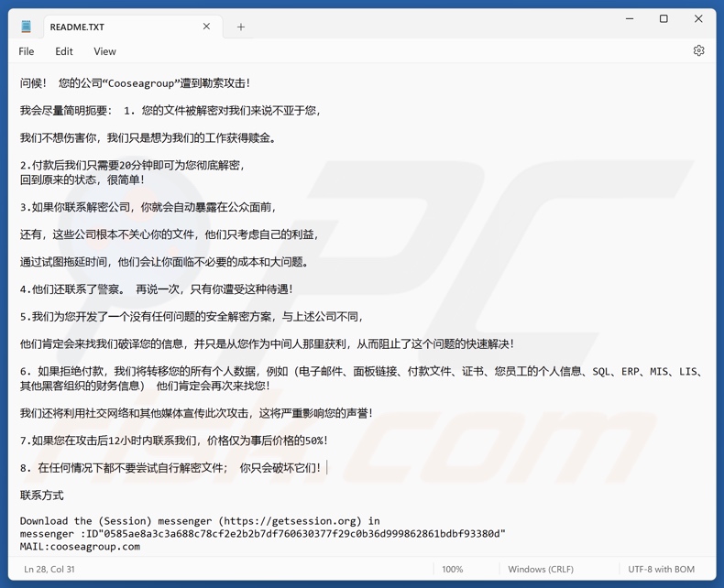Open the File menu

point(27,51)
